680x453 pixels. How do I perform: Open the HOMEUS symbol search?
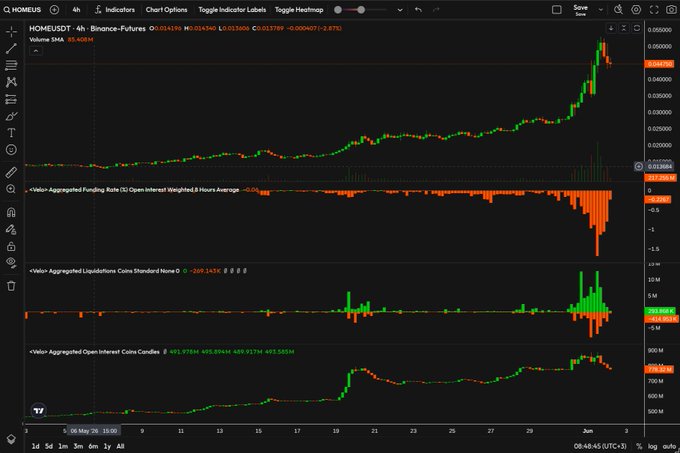[22, 10]
